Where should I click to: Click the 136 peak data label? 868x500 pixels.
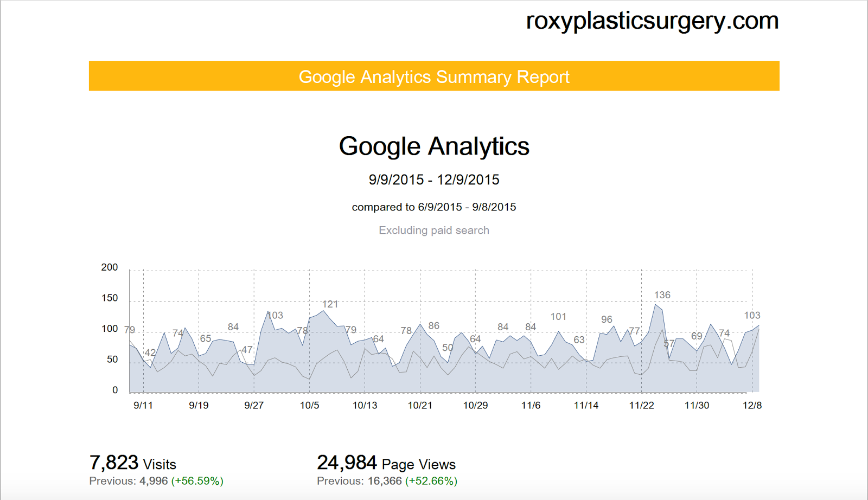click(662, 295)
